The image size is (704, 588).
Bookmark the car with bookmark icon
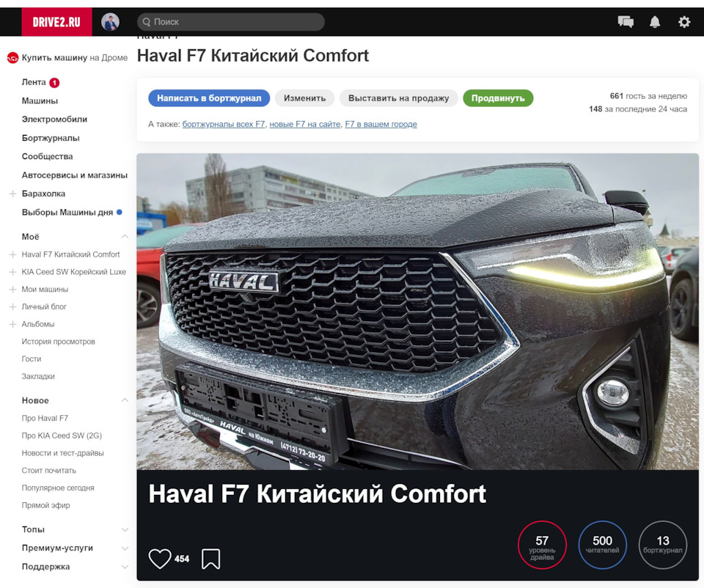(x=210, y=559)
